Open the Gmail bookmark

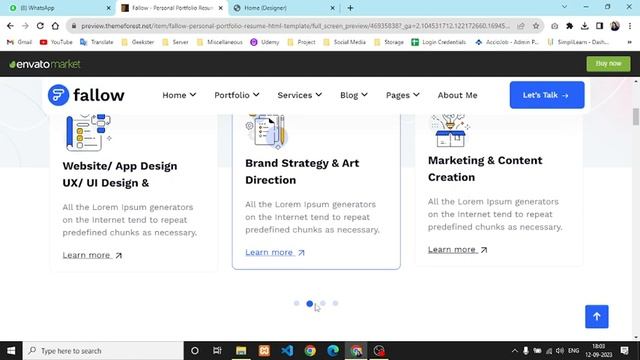click(x=20, y=42)
